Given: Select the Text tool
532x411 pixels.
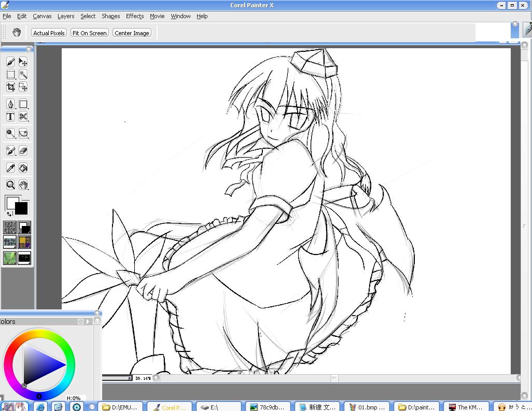Looking at the screenshot, I should point(10,117).
